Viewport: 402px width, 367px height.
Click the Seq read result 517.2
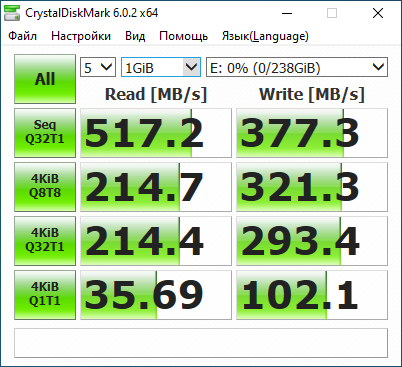[156, 133]
